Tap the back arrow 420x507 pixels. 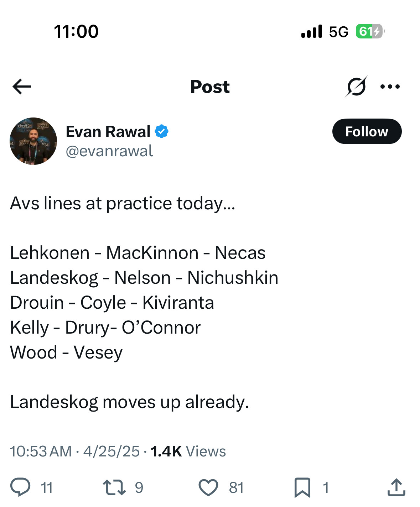coord(22,87)
